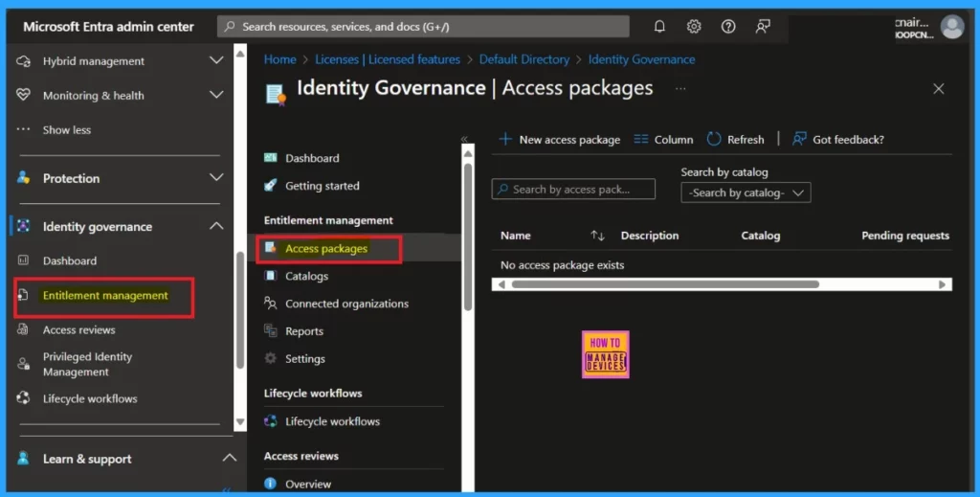Click the Settings gear in the inner menu
The height and width of the screenshot is (497, 980).
tap(271, 358)
